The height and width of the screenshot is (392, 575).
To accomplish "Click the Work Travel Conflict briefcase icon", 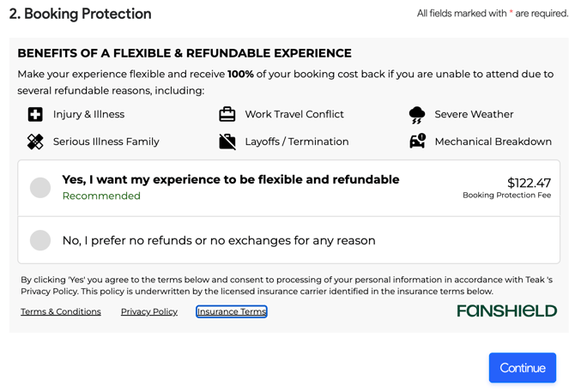I will 227,115.
